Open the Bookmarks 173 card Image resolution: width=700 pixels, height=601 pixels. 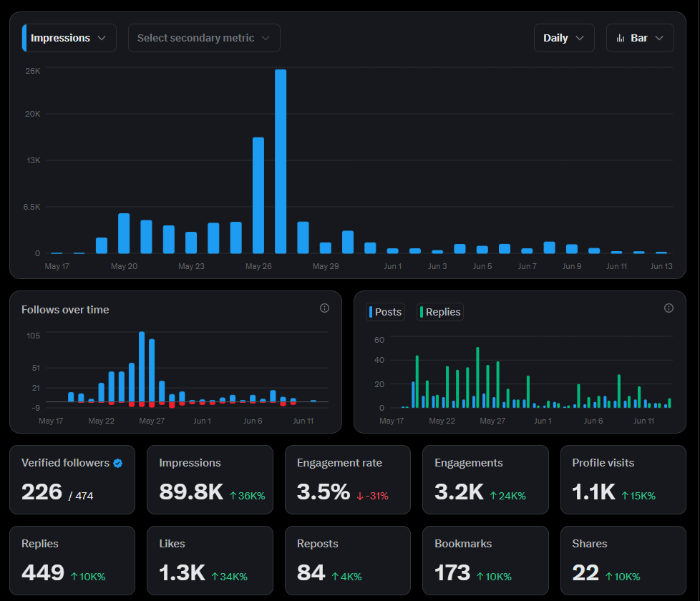485,560
